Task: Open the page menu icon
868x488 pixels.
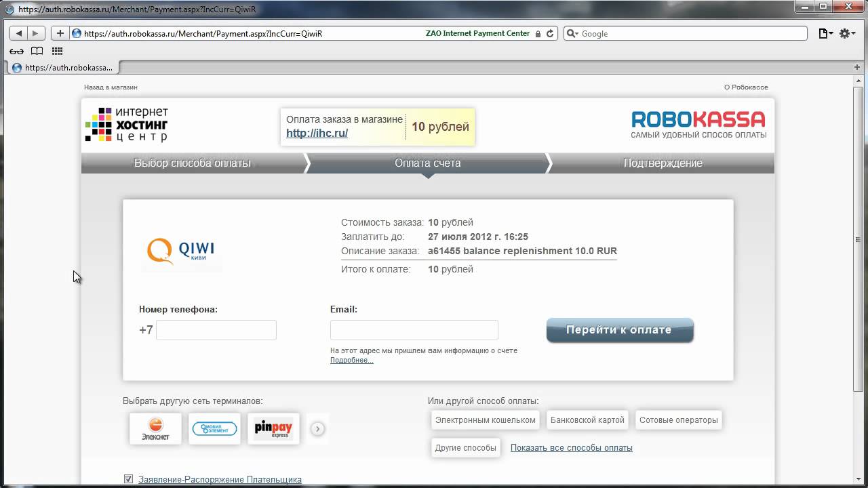Action: point(826,33)
